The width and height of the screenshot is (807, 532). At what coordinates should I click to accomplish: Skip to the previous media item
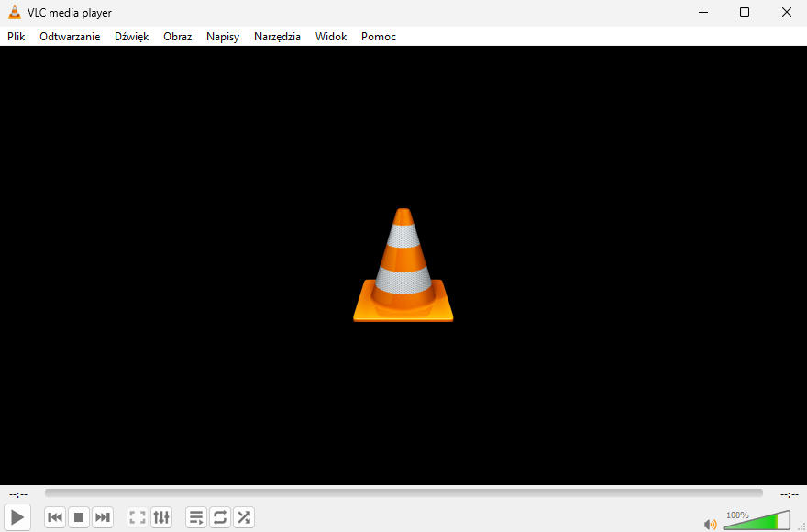[54, 516]
